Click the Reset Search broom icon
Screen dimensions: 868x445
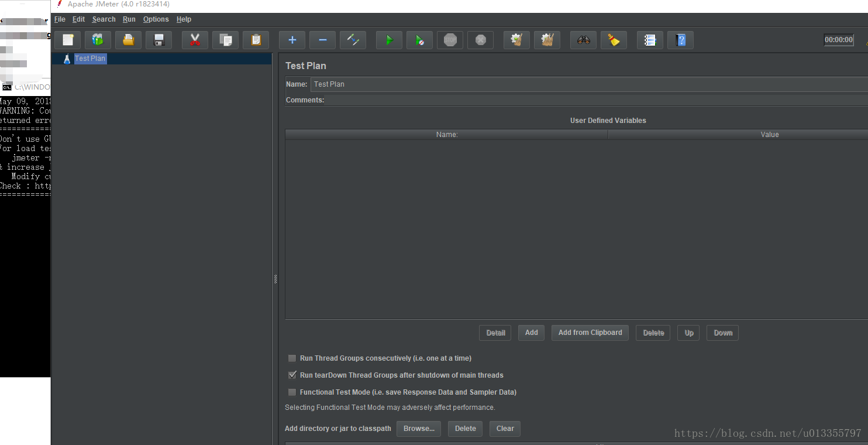pos(614,40)
